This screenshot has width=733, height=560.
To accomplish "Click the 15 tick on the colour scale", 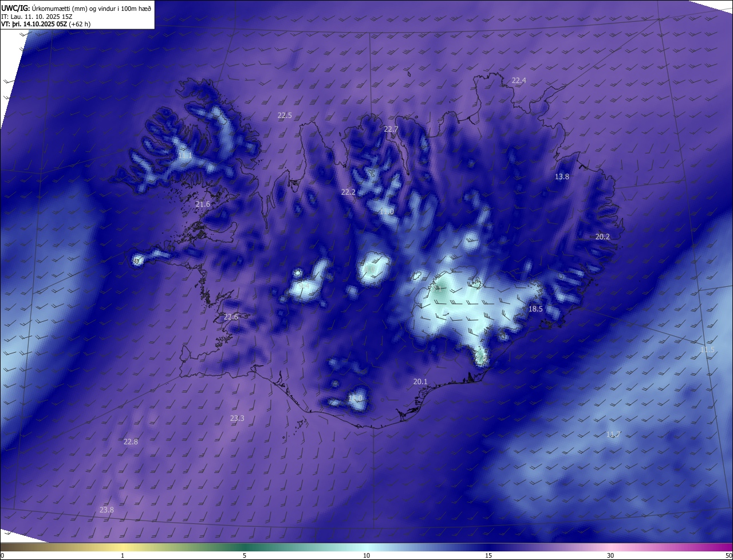I will pos(488,556).
